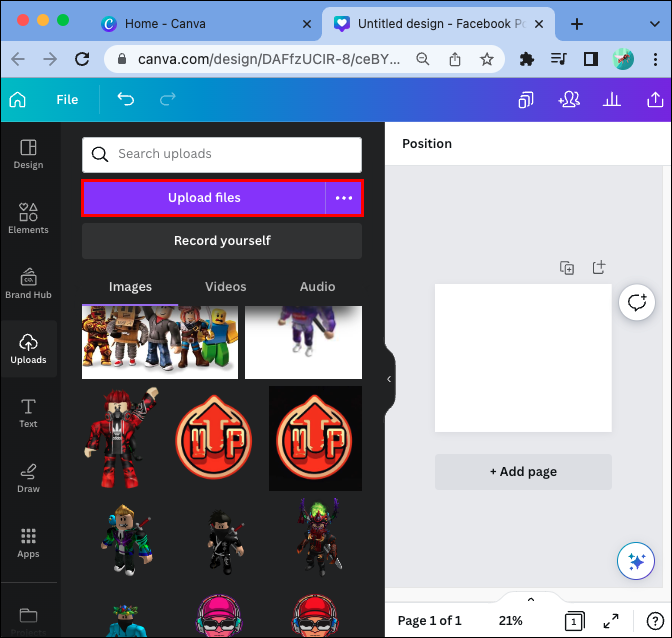The width and height of the screenshot is (672, 638).
Task: Open the File menu
Action: click(67, 100)
